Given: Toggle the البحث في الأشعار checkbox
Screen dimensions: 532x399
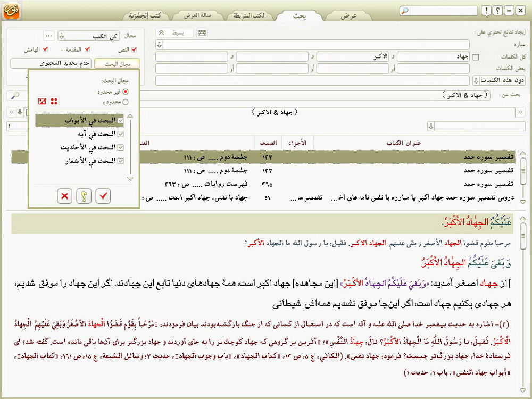Looking at the screenshot, I should point(120,161).
